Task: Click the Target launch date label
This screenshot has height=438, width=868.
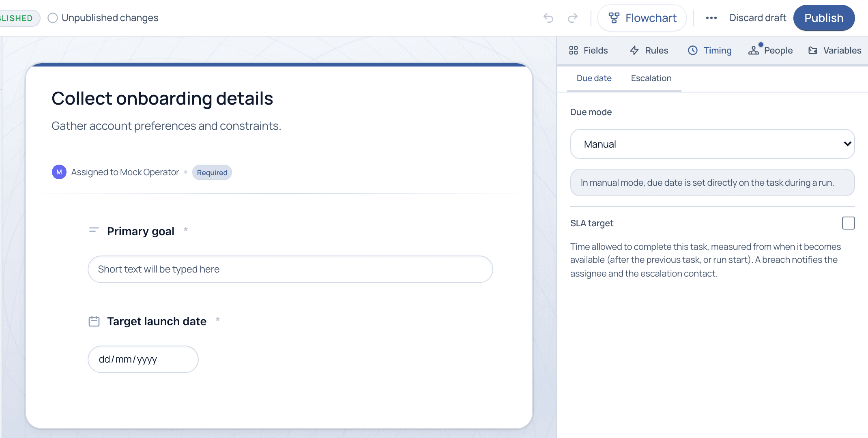Action: pyautogui.click(x=157, y=321)
